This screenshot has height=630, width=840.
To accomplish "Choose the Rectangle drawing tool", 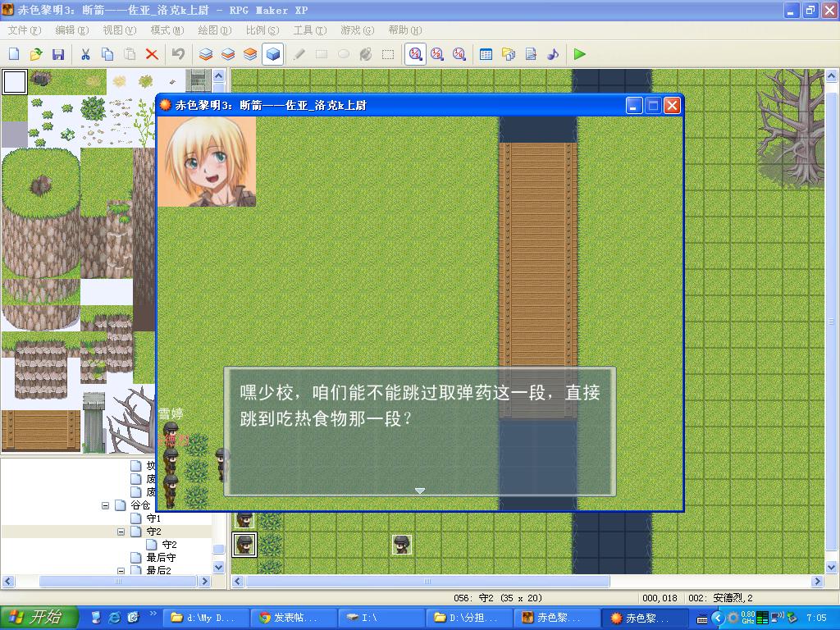I will click(322, 54).
